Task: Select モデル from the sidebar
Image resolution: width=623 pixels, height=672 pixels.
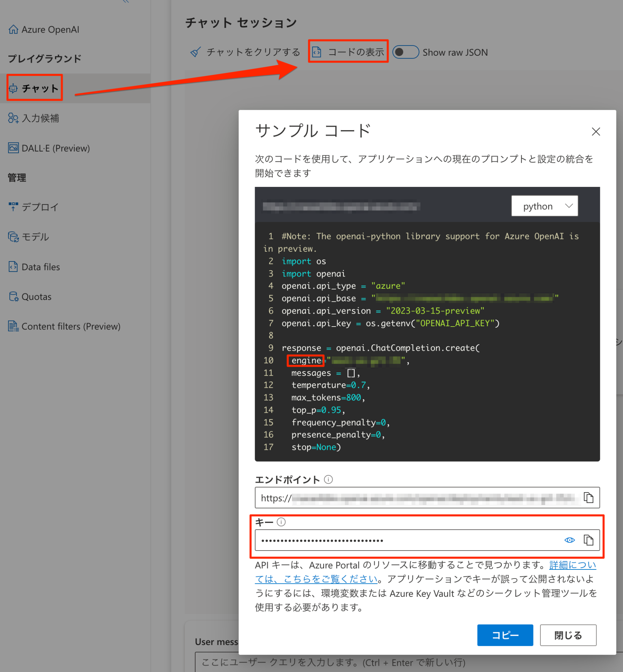Action: 35,237
